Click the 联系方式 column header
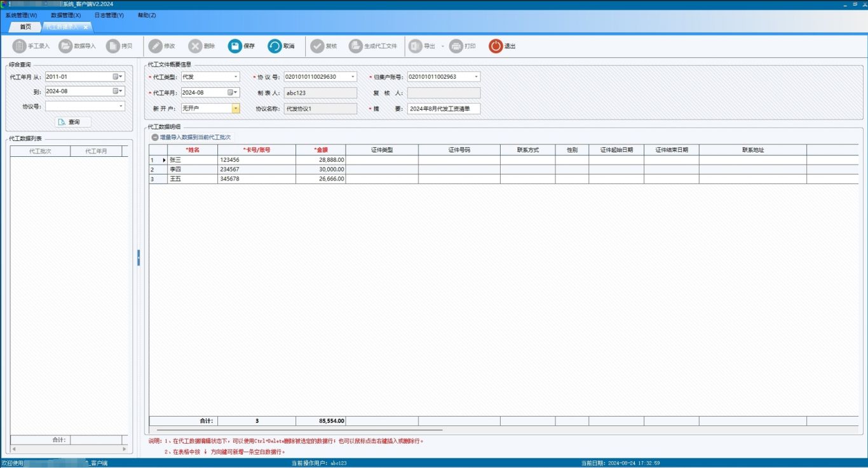 pos(527,150)
